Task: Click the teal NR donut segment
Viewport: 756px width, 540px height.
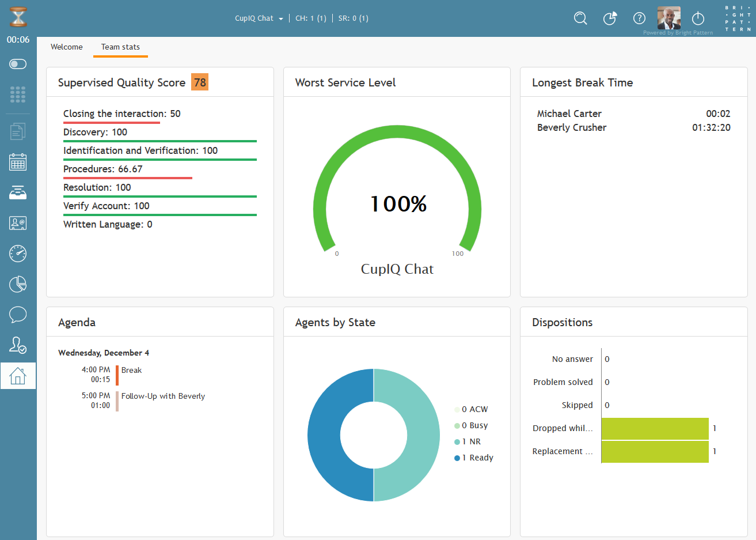Action: tap(423, 435)
